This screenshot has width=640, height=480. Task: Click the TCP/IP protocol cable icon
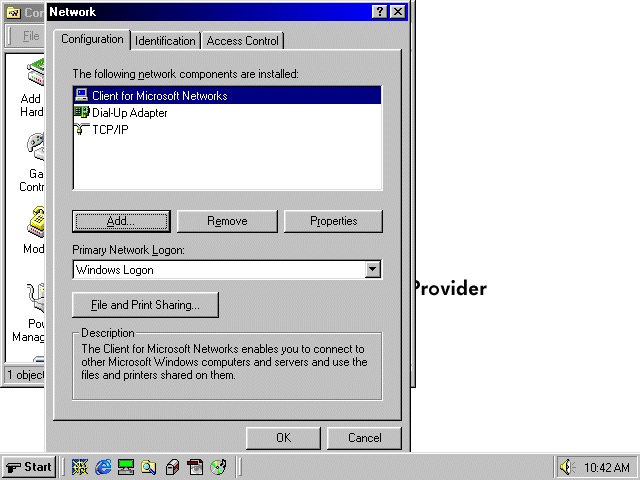point(82,129)
